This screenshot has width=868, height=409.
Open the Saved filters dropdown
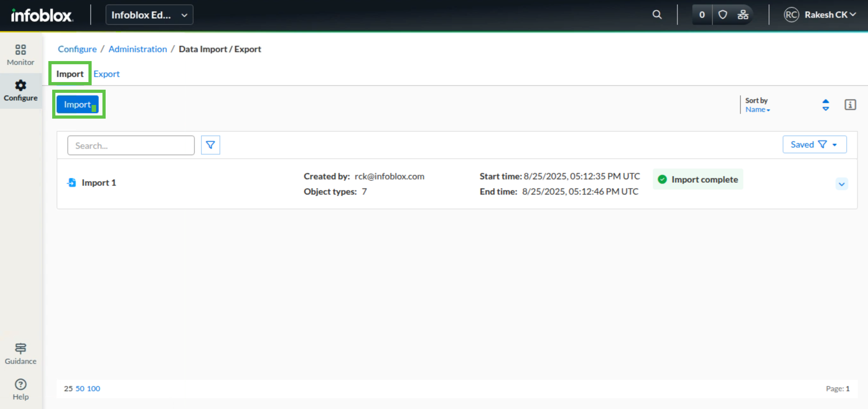[814, 144]
